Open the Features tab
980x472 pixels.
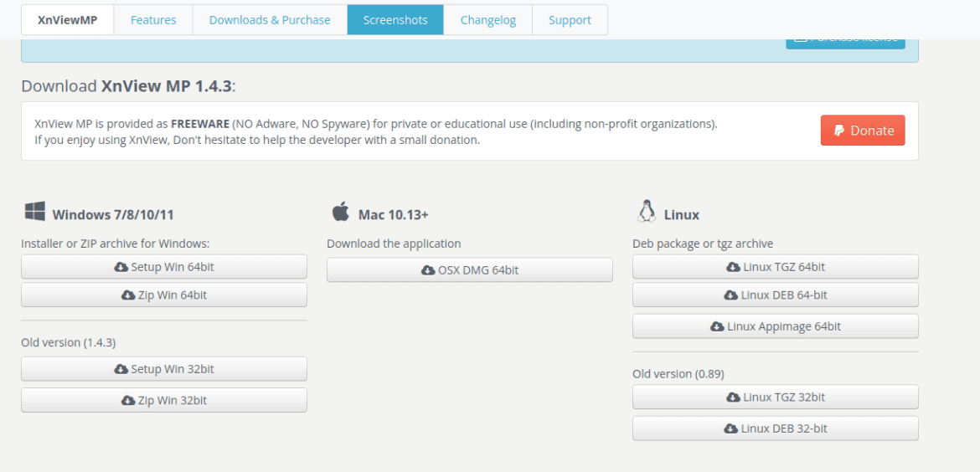point(153,20)
